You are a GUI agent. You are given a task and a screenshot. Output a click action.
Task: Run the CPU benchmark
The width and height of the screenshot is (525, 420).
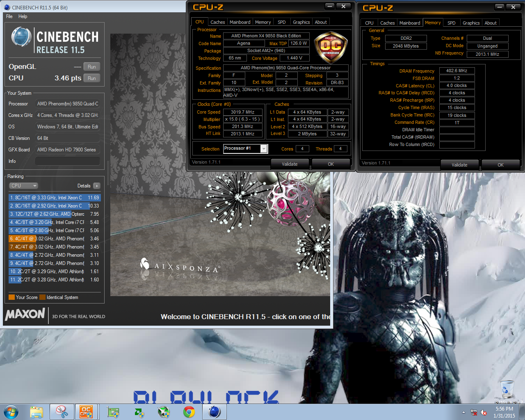(x=92, y=78)
